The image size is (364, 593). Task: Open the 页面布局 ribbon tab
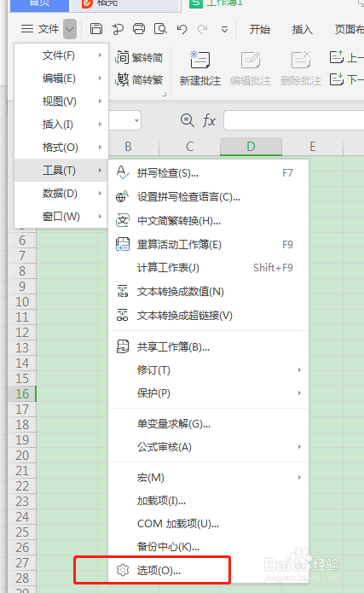[x=350, y=29]
